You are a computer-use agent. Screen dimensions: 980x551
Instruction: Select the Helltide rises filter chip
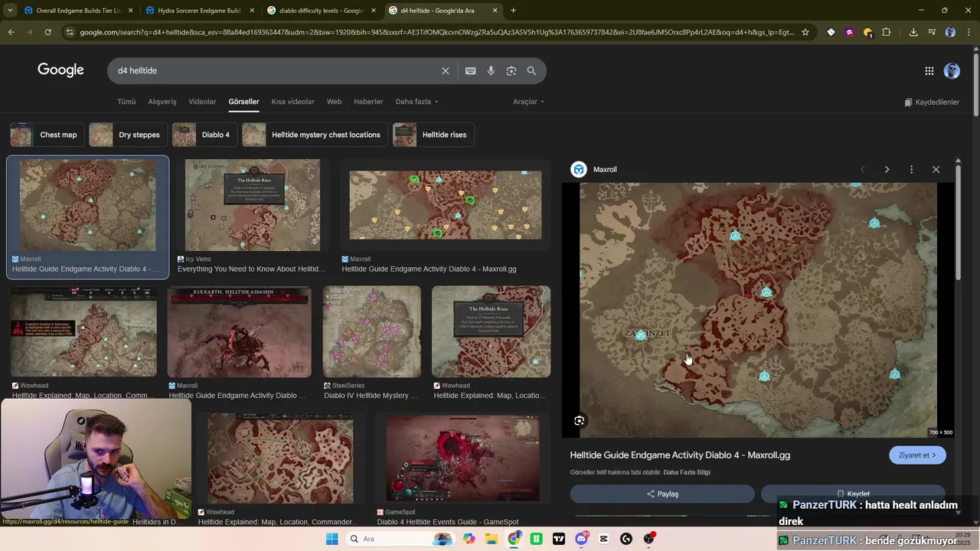(x=433, y=135)
